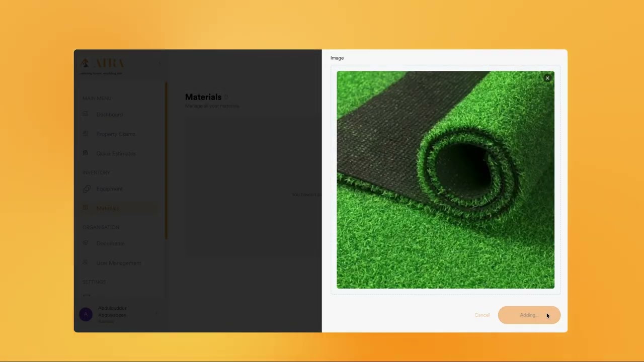Expand the Abdulquddus user profile chevron
Image resolution: width=644 pixels, height=362 pixels.
tap(156, 313)
